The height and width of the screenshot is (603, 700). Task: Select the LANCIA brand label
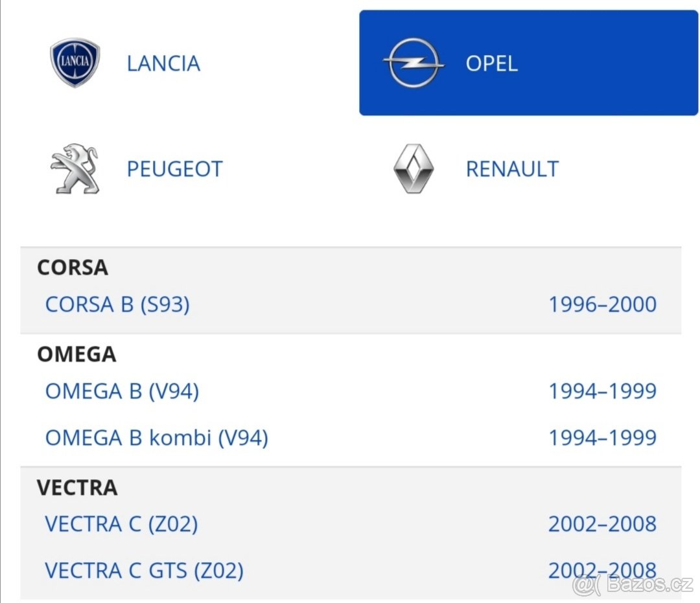pos(163,63)
